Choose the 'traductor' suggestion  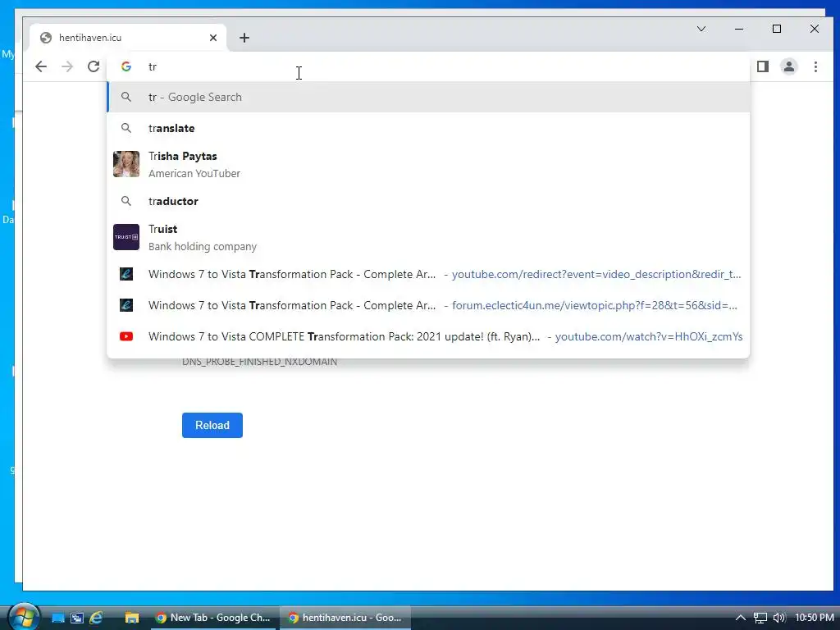click(x=428, y=201)
